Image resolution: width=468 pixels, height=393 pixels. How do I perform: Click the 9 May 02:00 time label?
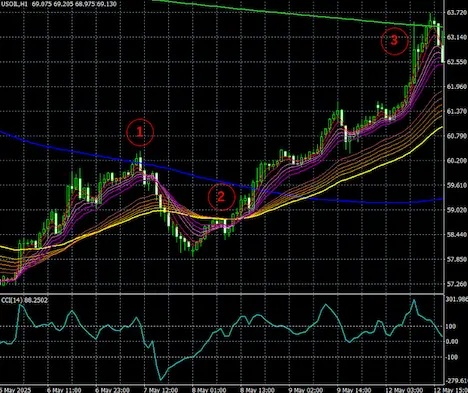305,390
